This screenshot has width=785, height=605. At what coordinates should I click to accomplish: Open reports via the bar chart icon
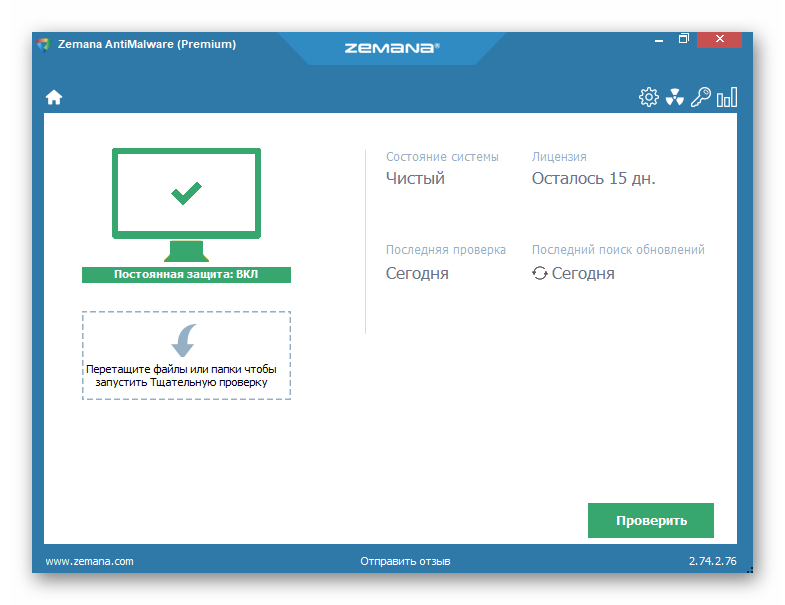[726, 97]
